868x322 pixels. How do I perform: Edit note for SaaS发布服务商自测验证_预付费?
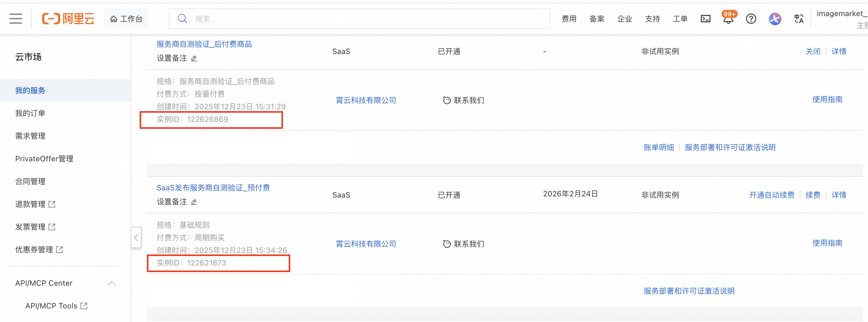click(x=194, y=202)
